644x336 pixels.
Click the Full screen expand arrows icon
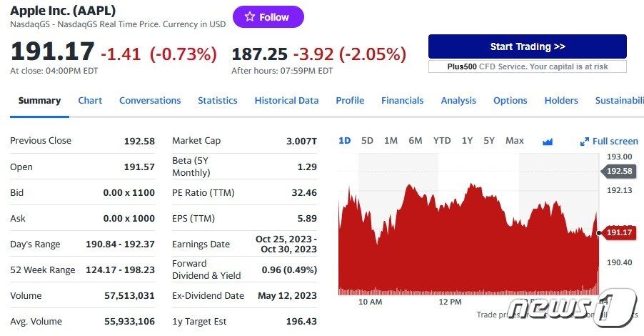pyautogui.click(x=585, y=142)
